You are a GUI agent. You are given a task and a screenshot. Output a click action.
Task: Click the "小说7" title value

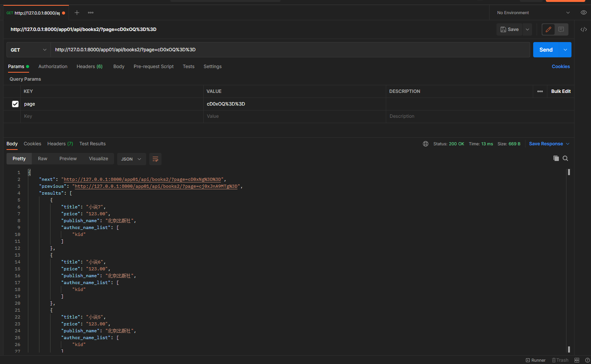pyautogui.click(x=95, y=207)
